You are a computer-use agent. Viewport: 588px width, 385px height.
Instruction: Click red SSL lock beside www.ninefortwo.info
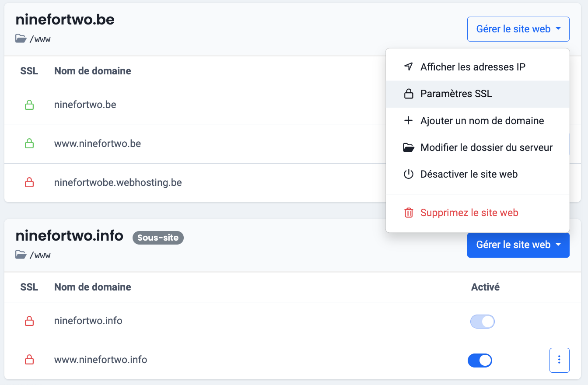pos(29,360)
